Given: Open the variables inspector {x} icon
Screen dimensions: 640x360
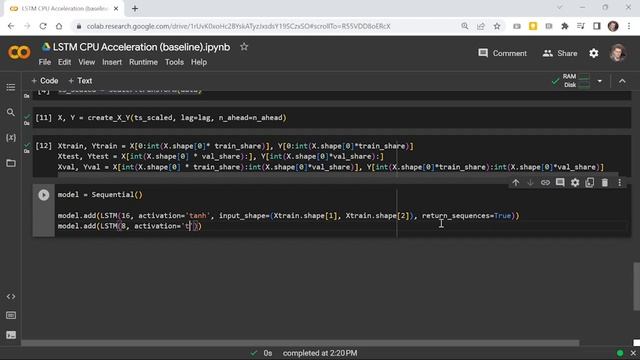Looking at the screenshot, I should click(x=11, y=138).
